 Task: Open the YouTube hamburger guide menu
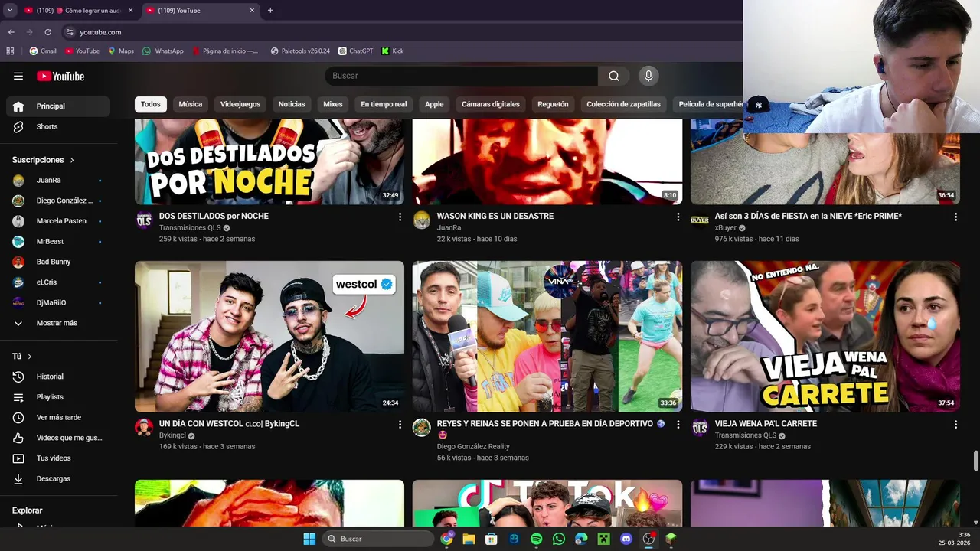tap(18, 76)
